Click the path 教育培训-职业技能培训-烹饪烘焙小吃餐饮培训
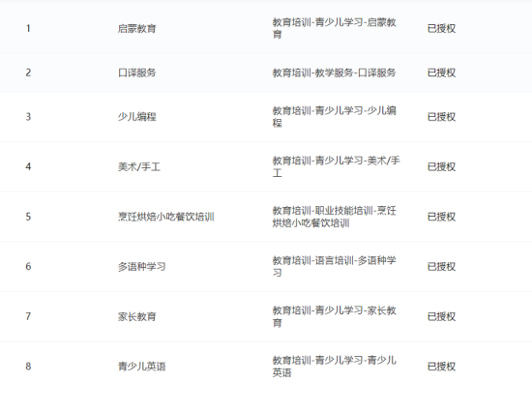532x412 pixels. click(x=335, y=217)
